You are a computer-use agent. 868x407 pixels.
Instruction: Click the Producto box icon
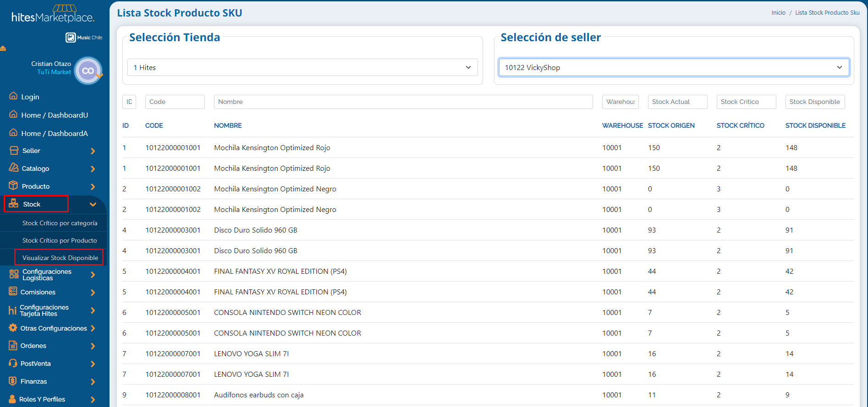point(13,185)
